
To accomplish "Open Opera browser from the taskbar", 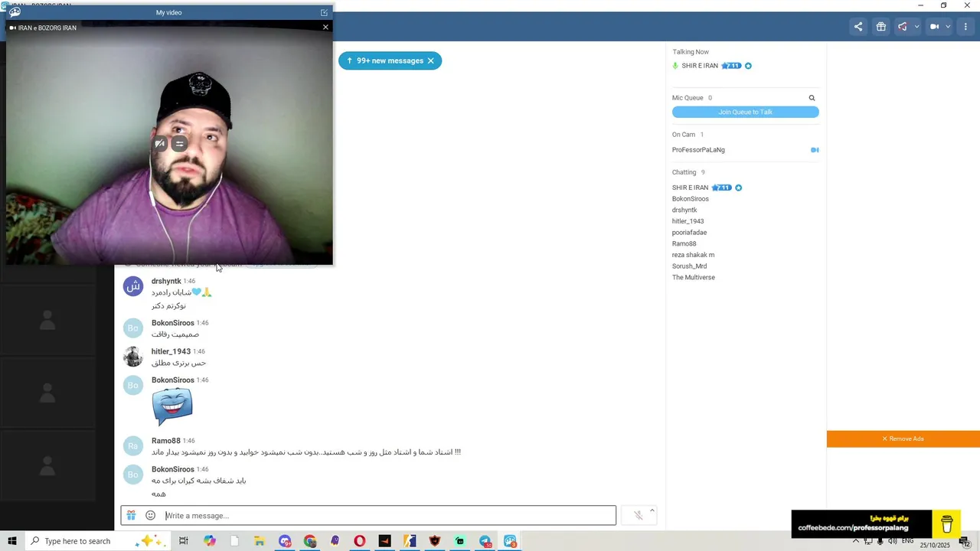I will point(360,541).
